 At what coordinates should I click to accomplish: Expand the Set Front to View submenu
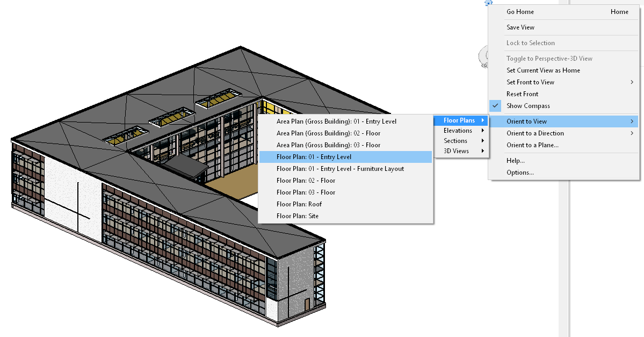(x=529, y=82)
